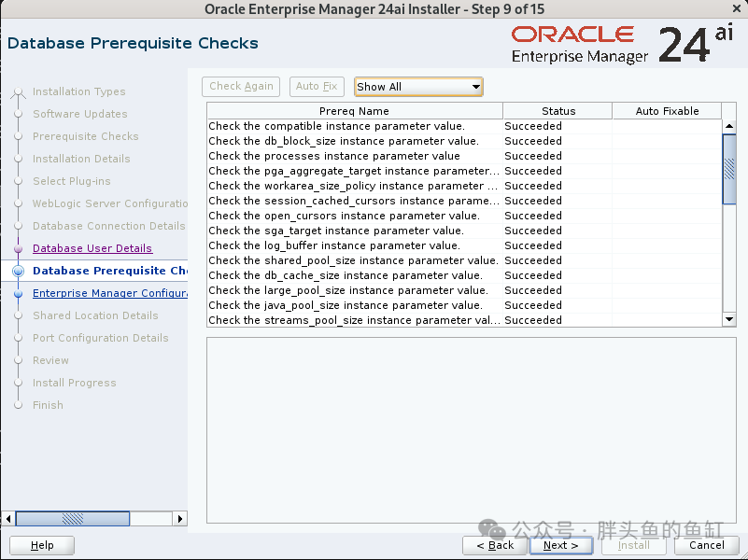The width and height of the screenshot is (748, 560).
Task: Open the Database User Details step
Action: [x=92, y=248]
